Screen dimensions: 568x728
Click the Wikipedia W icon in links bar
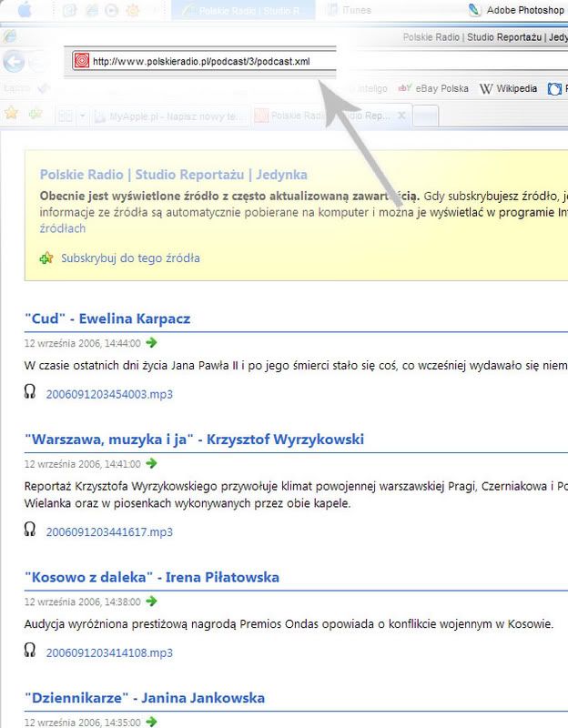click(486, 88)
